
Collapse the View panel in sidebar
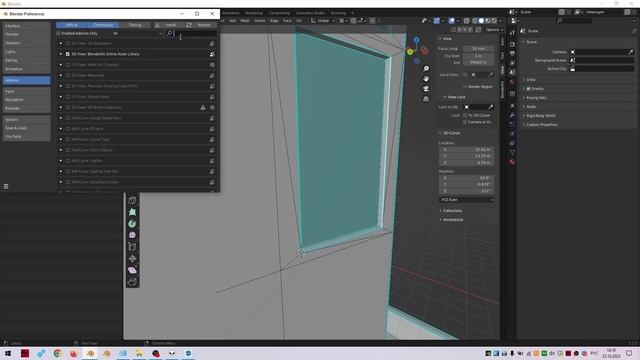(x=447, y=39)
